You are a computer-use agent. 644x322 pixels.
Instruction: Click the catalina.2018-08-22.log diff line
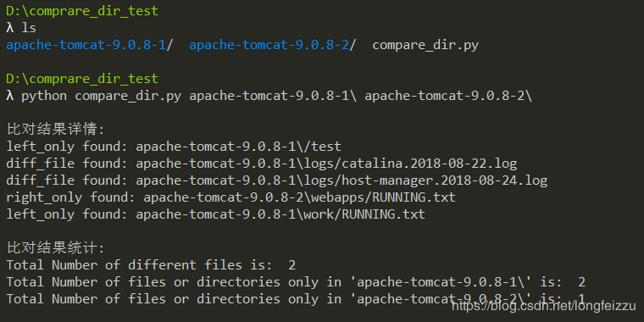pos(261,164)
